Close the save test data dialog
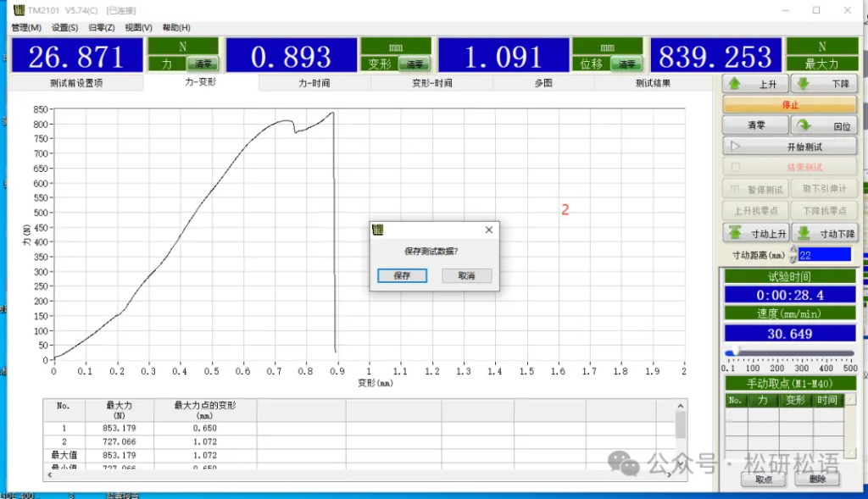Screen dimensions: 868x499 489,230
